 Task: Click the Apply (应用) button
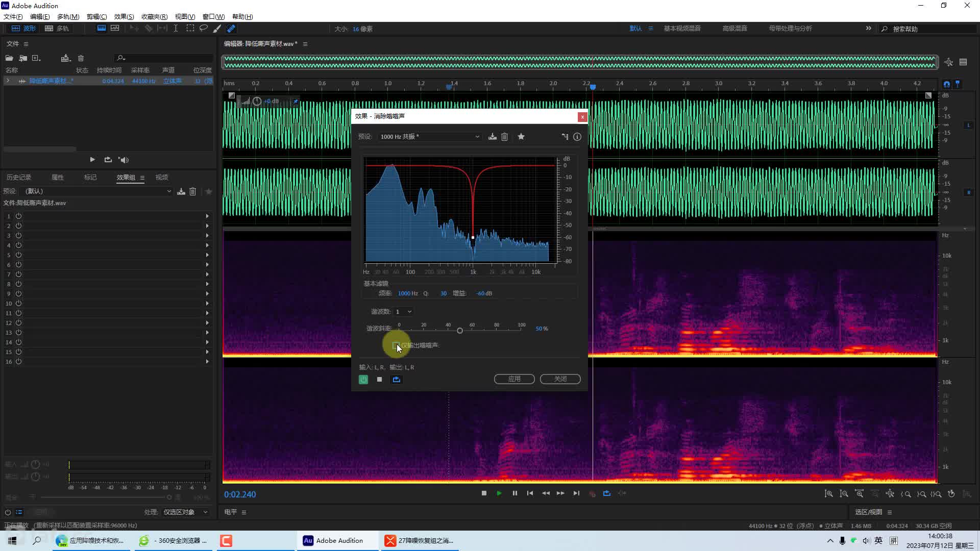pos(514,379)
